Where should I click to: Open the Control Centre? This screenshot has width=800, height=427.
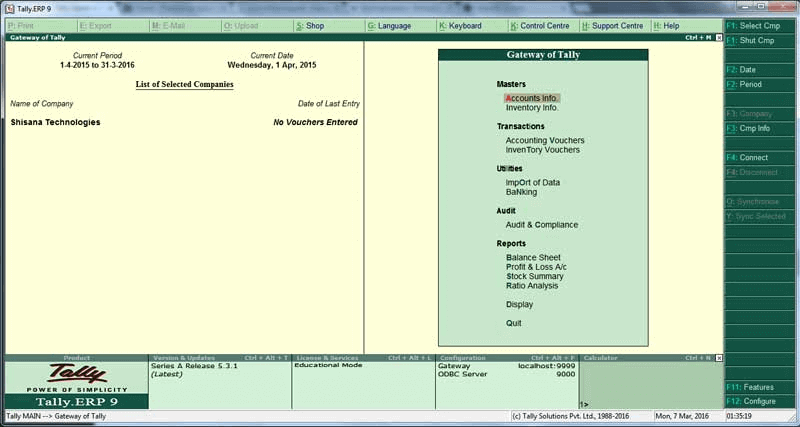tap(540, 26)
